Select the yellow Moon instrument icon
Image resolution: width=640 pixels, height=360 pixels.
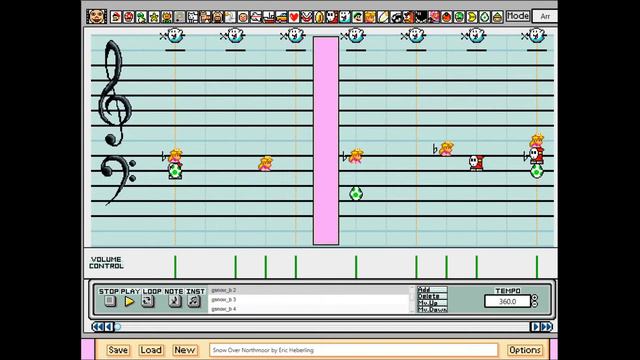472,17
